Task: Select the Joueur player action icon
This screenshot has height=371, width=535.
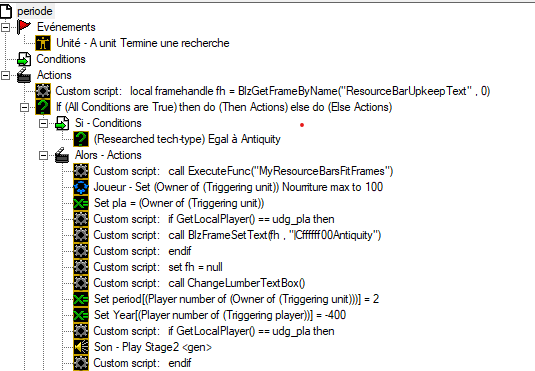Action: pyautogui.click(x=81, y=187)
